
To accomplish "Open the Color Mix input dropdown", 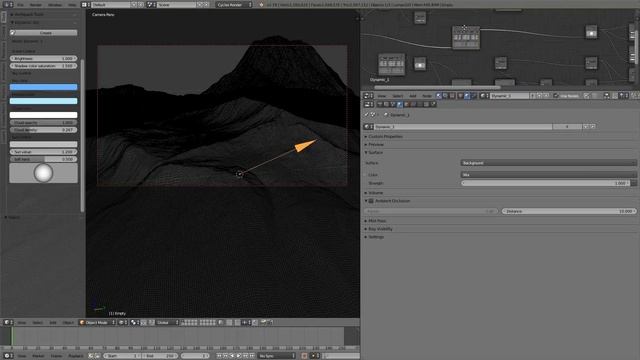I will 548,175.
